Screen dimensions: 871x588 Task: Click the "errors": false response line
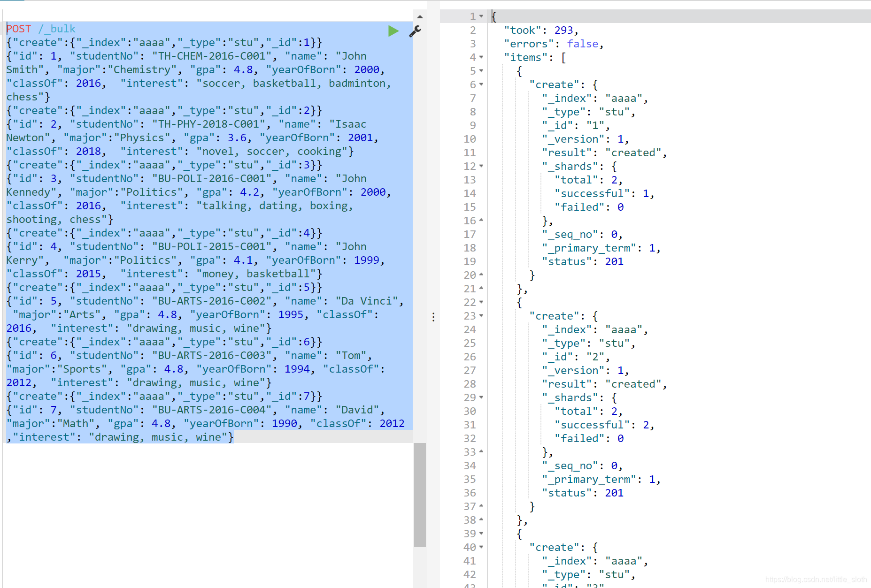[554, 44]
